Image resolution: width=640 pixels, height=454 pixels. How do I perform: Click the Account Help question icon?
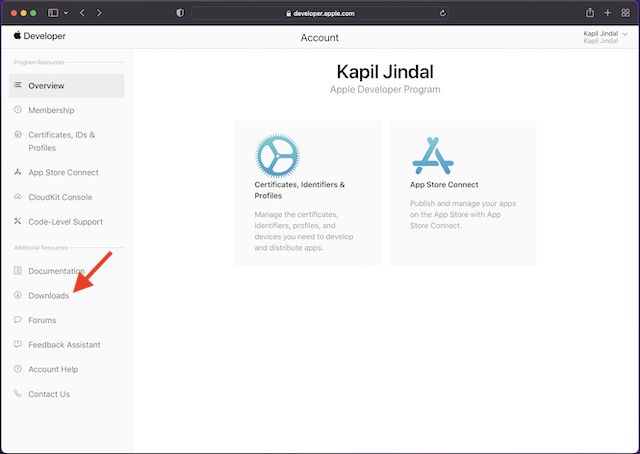pyautogui.click(x=18, y=369)
